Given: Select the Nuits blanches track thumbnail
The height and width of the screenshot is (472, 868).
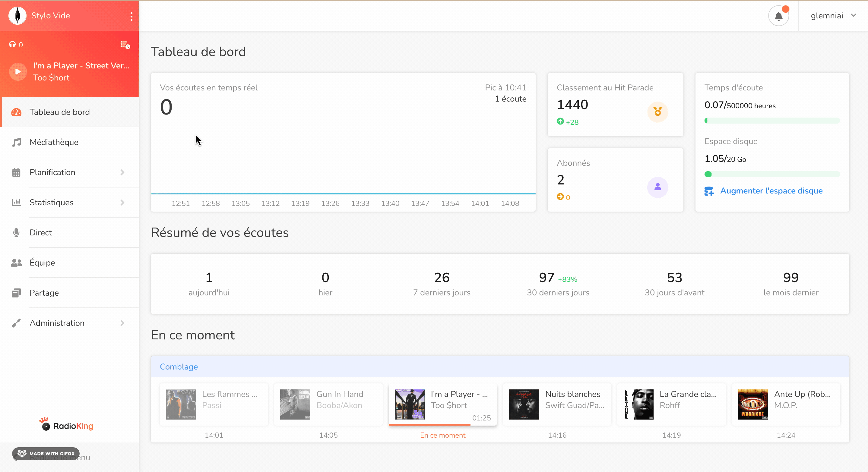Looking at the screenshot, I should click(524, 404).
